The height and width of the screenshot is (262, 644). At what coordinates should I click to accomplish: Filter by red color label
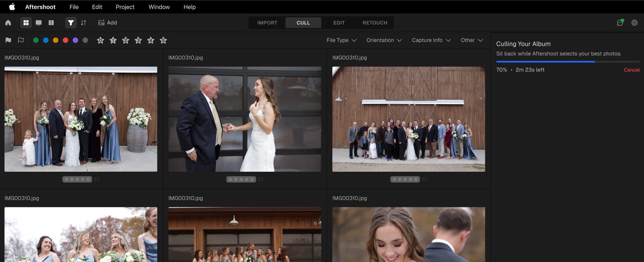[66, 40]
